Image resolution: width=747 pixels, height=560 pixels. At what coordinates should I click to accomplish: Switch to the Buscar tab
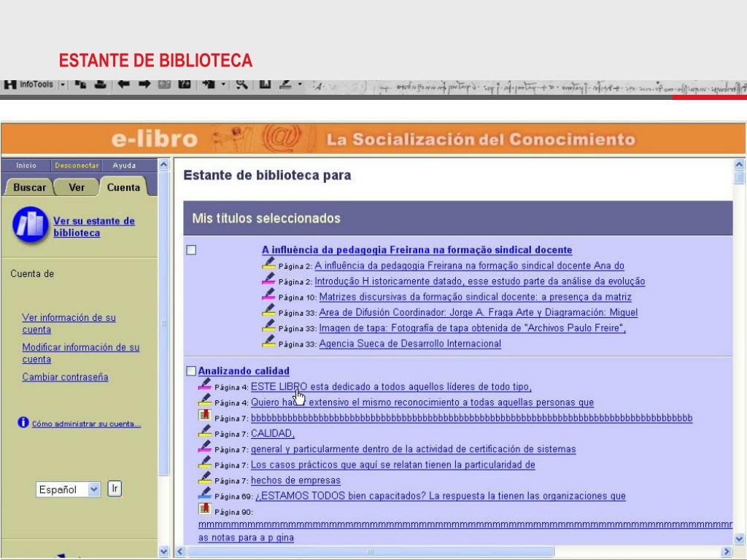pyautogui.click(x=29, y=187)
